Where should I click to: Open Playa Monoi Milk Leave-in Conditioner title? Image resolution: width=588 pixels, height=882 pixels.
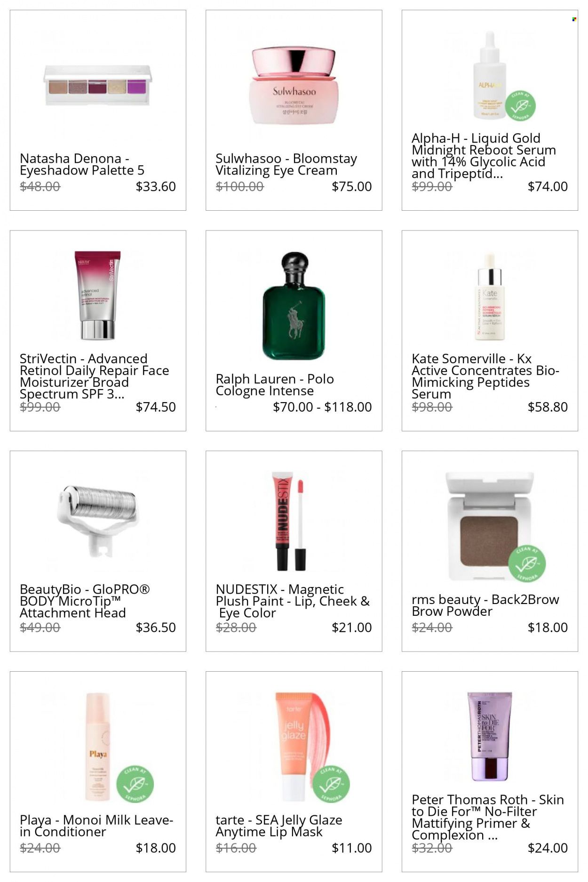[96, 826]
